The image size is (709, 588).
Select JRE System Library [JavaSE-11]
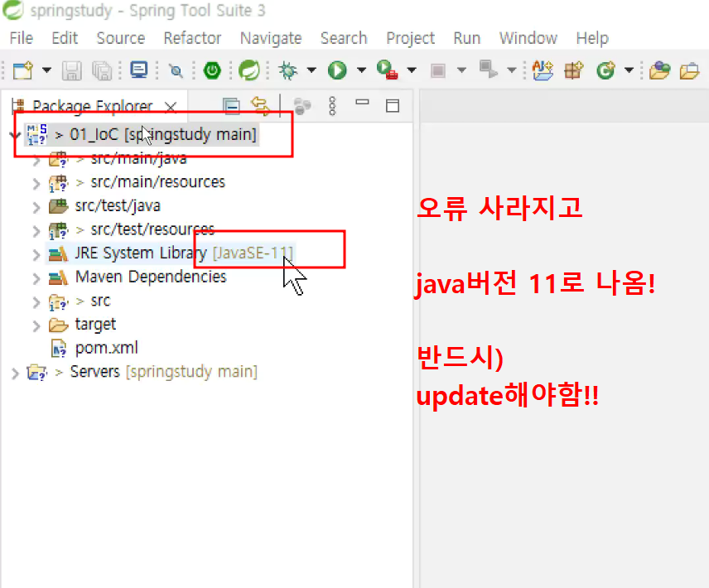point(184,253)
